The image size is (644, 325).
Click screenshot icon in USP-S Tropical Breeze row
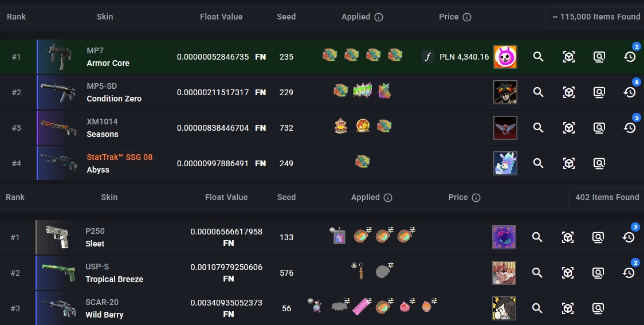click(598, 273)
